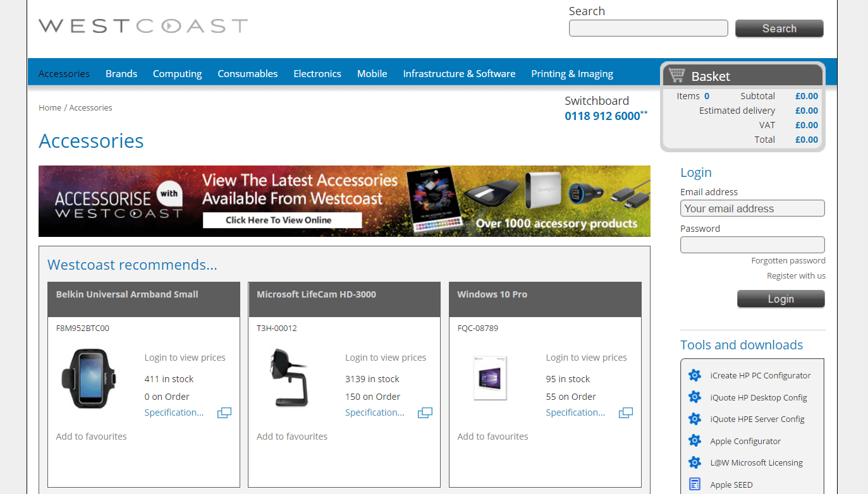The width and height of the screenshot is (868, 494).
Task: Open iQuote HP Desktop Config link
Action: pyautogui.click(x=759, y=397)
